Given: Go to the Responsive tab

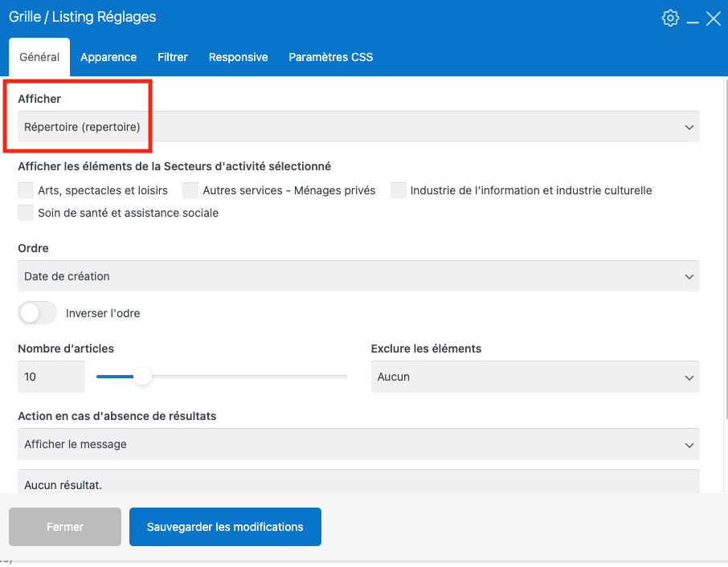Looking at the screenshot, I should click(x=238, y=57).
